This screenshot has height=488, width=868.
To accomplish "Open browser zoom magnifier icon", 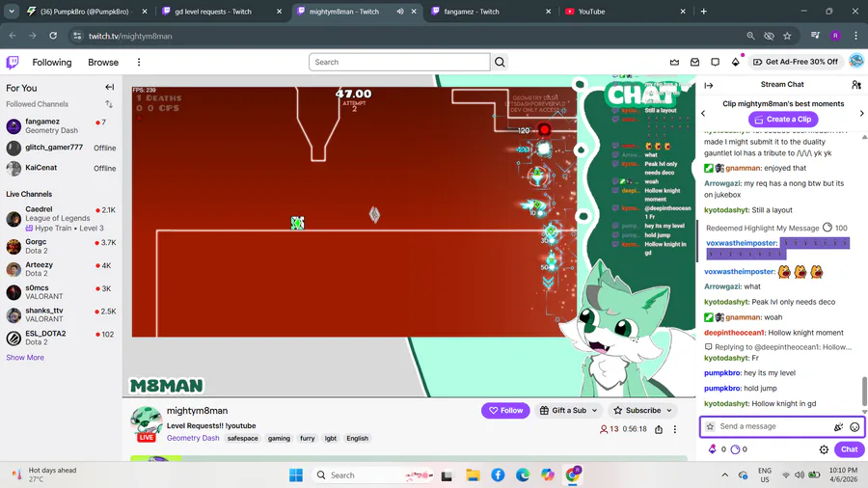I will [x=750, y=36].
